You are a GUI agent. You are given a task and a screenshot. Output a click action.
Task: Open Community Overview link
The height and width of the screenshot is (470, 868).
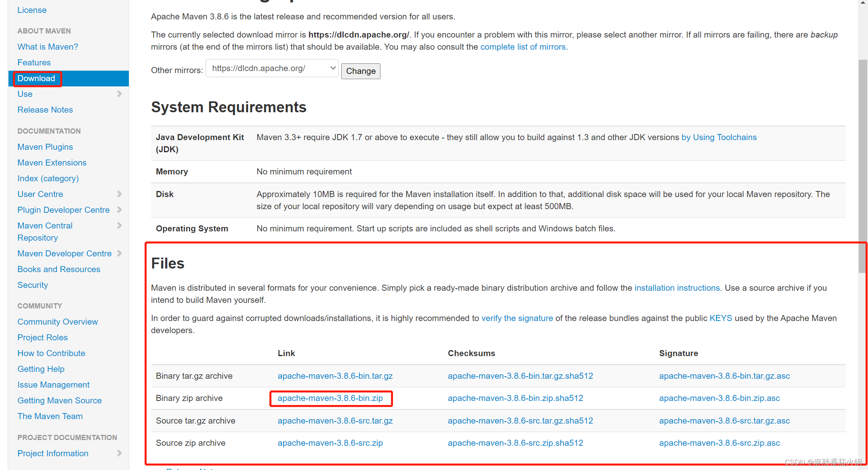tap(58, 322)
